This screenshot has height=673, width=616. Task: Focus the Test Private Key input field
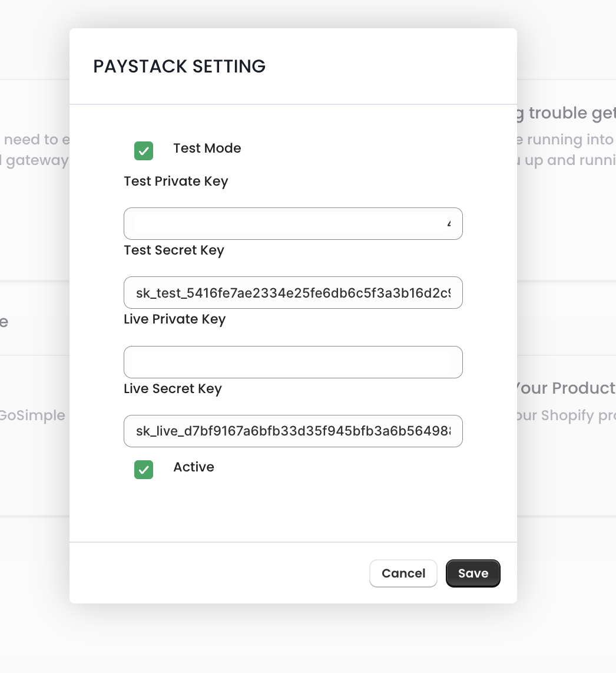(x=293, y=224)
